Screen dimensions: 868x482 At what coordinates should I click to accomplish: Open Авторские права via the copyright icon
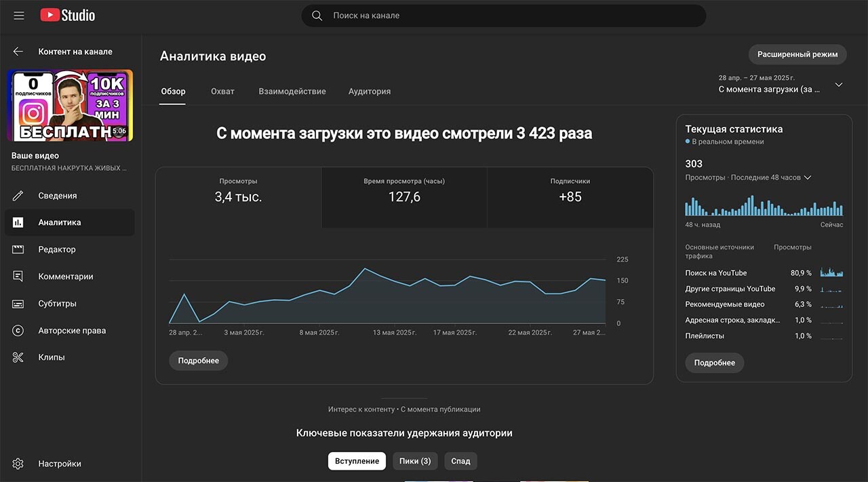(x=18, y=331)
